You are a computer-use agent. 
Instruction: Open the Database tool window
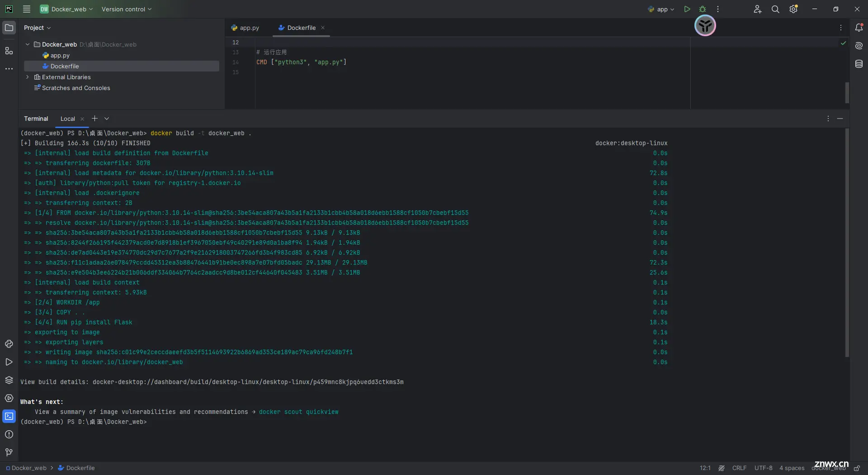(x=859, y=64)
